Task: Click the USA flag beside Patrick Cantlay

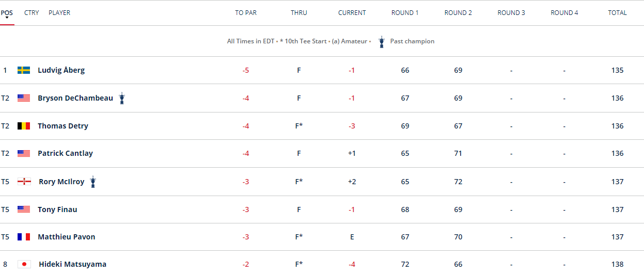Action: [24, 153]
